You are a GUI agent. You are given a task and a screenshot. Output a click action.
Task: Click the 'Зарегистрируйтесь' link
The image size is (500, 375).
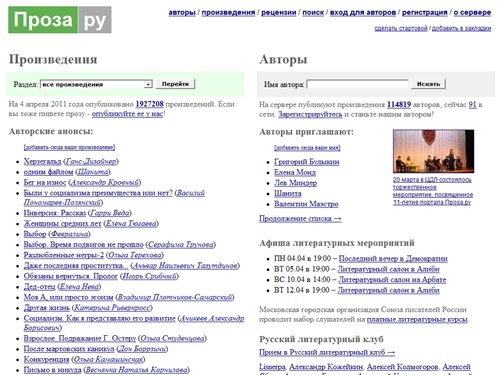(310, 114)
